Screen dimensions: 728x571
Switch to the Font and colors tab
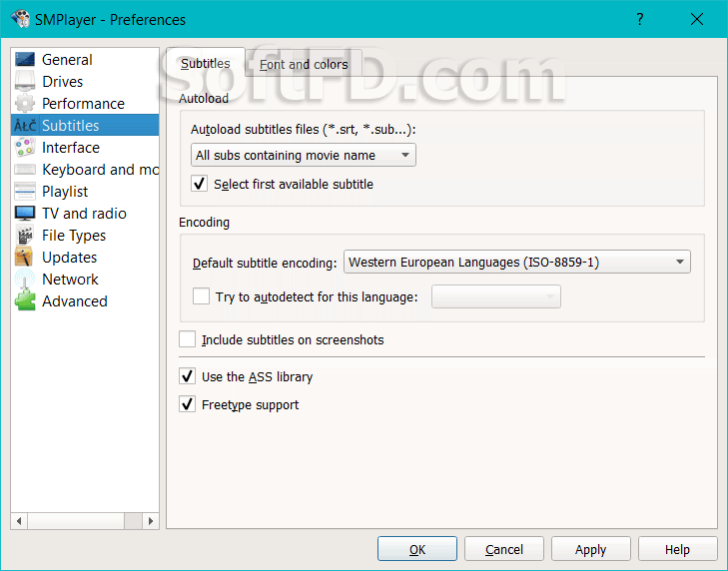point(304,64)
